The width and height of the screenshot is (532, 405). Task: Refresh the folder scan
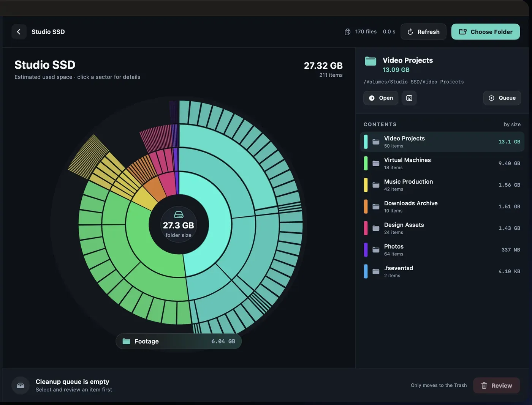pos(423,32)
